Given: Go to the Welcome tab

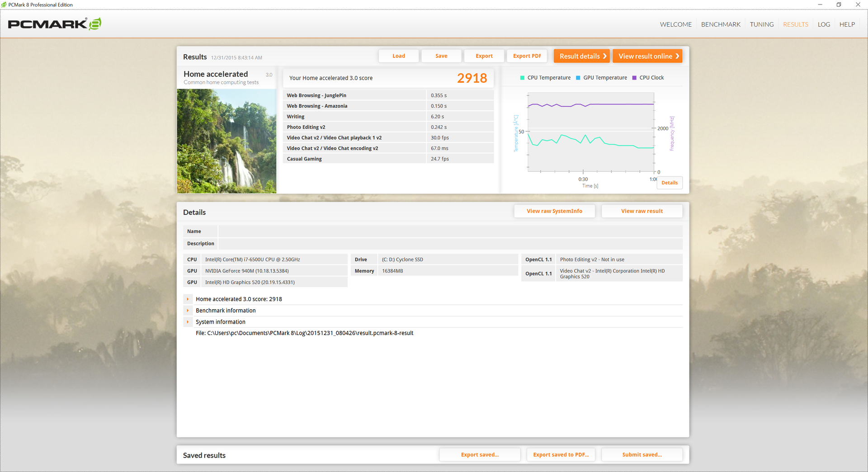Looking at the screenshot, I should coord(675,24).
